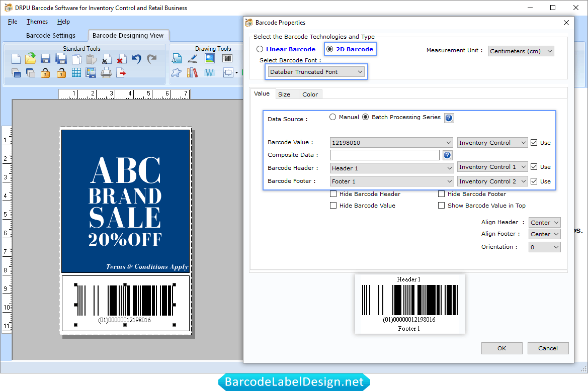
Task: Choose Manual as the data source
Action: click(332, 117)
